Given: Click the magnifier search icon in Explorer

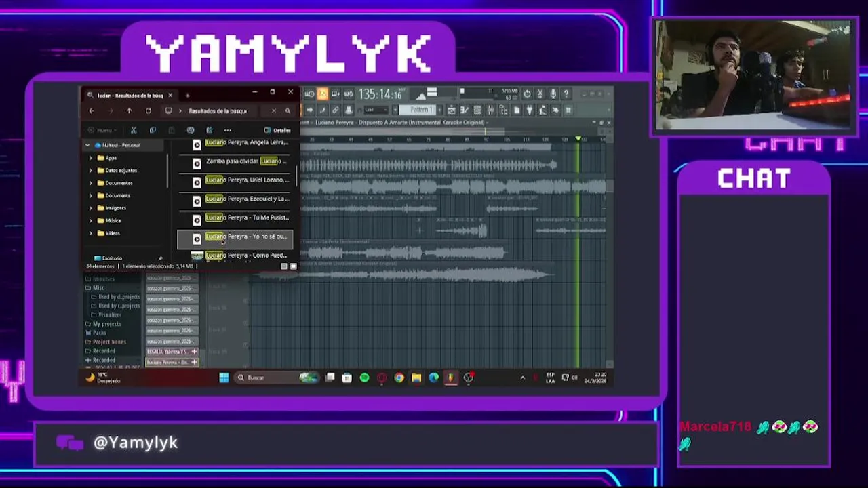Looking at the screenshot, I should click(288, 111).
